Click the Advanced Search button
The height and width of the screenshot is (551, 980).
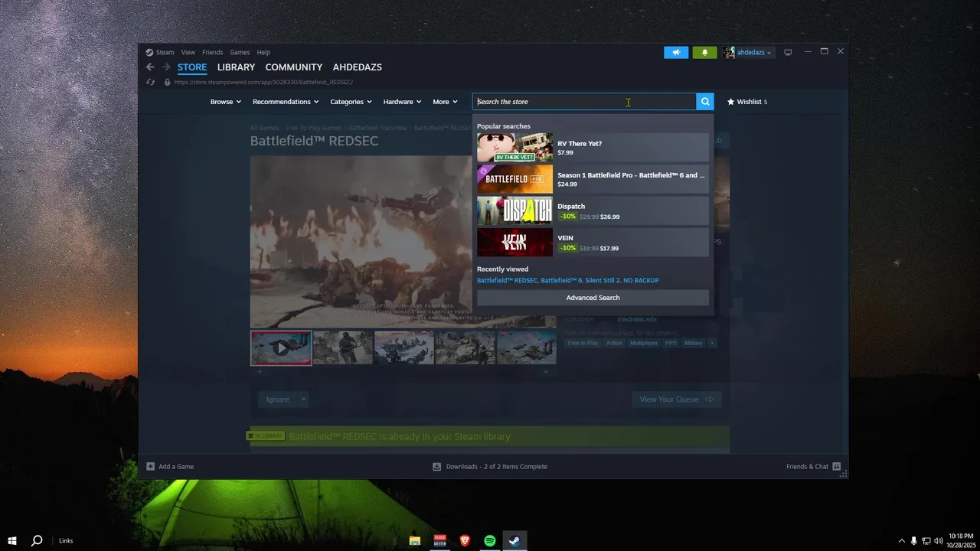tap(593, 298)
